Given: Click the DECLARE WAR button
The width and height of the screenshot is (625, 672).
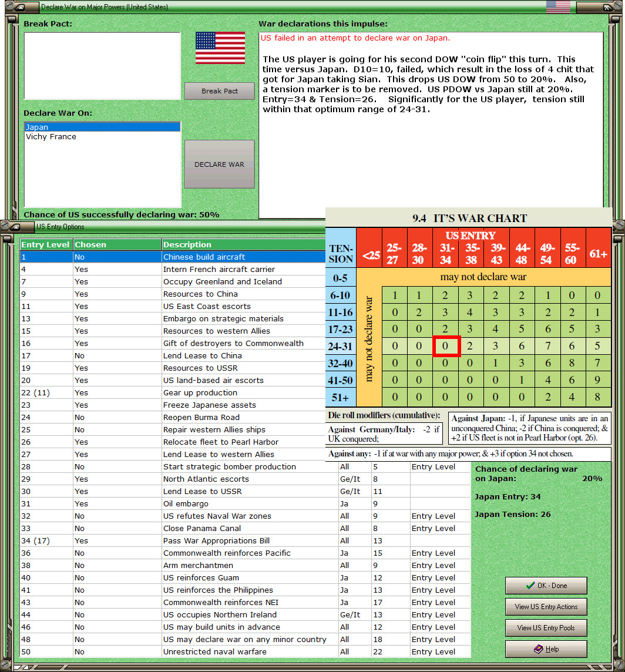Looking at the screenshot, I should point(220,164).
